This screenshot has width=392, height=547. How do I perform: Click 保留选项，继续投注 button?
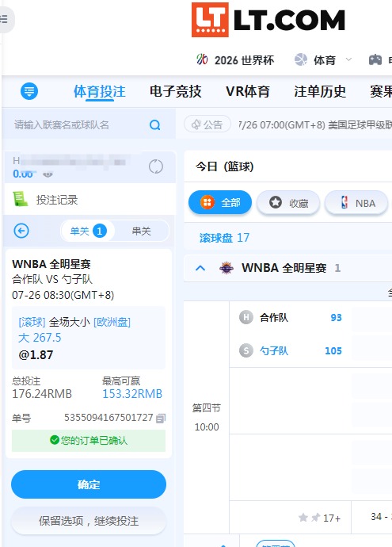[x=89, y=521]
